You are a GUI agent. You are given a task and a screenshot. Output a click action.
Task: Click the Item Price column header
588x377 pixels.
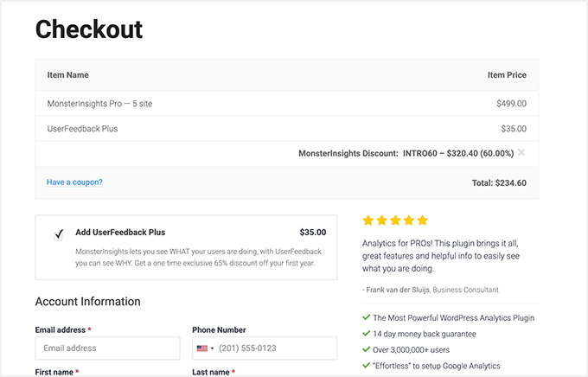(x=507, y=75)
